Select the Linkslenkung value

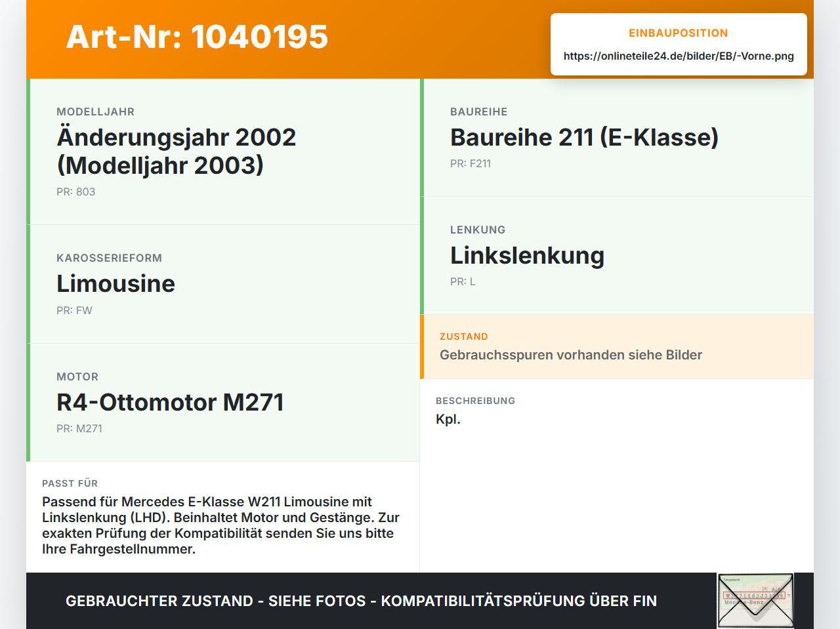click(527, 255)
